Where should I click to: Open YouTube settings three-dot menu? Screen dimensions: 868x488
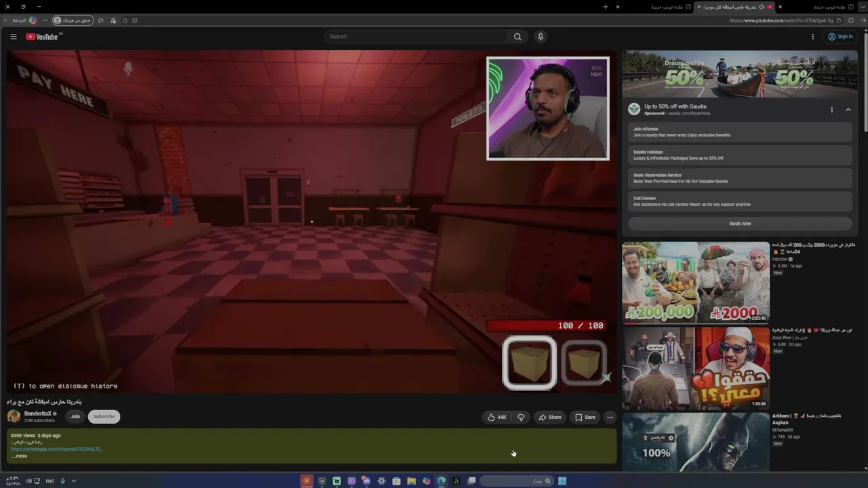tap(812, 37)
